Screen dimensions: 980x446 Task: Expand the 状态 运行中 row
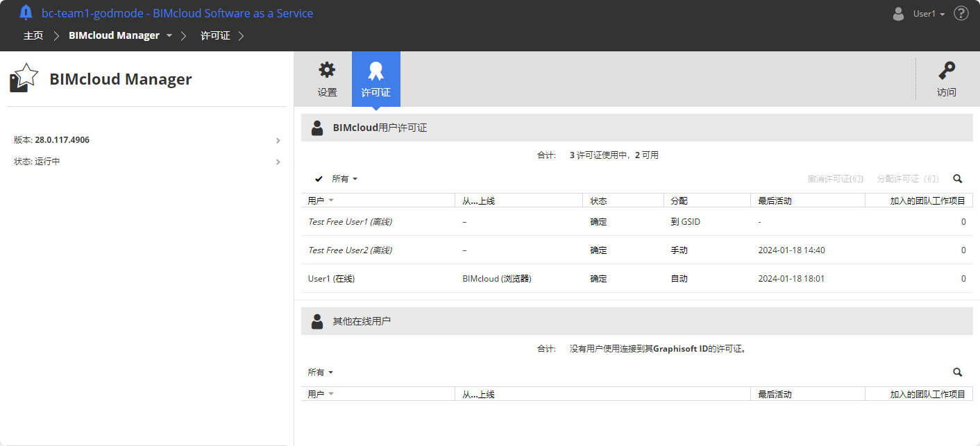(x=146, y=162)
